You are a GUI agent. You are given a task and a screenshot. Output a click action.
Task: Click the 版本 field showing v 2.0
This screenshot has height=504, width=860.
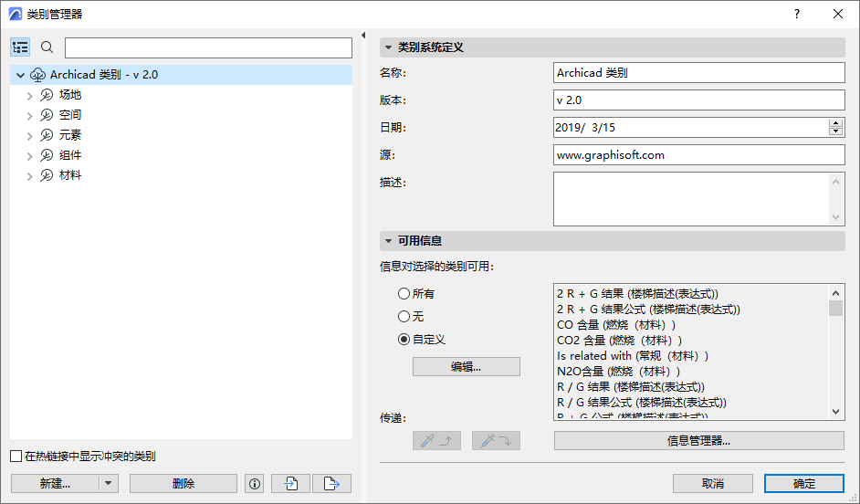pyautogui.click(x=698, y=100)
